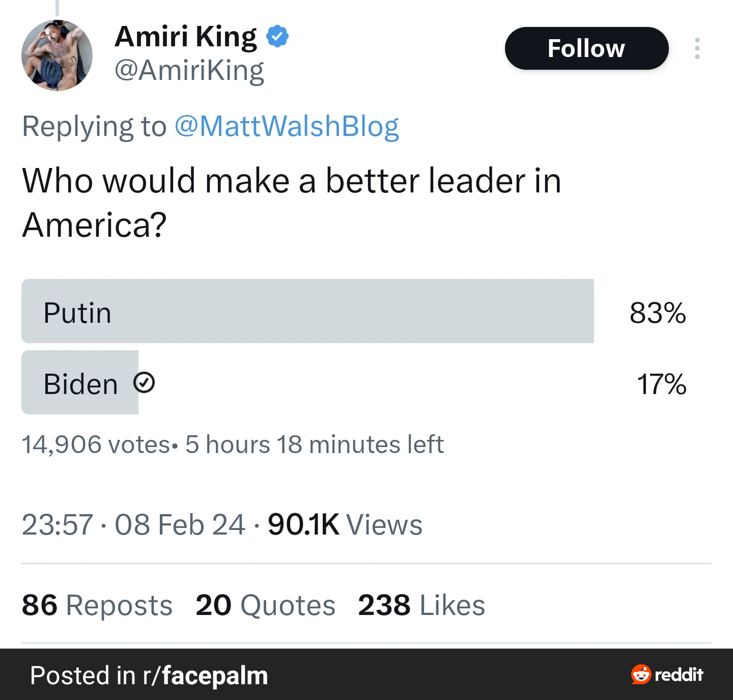Screen dimensions: 733x700
Task: Click the Amiri King display name
Action: tap(186, 37)
